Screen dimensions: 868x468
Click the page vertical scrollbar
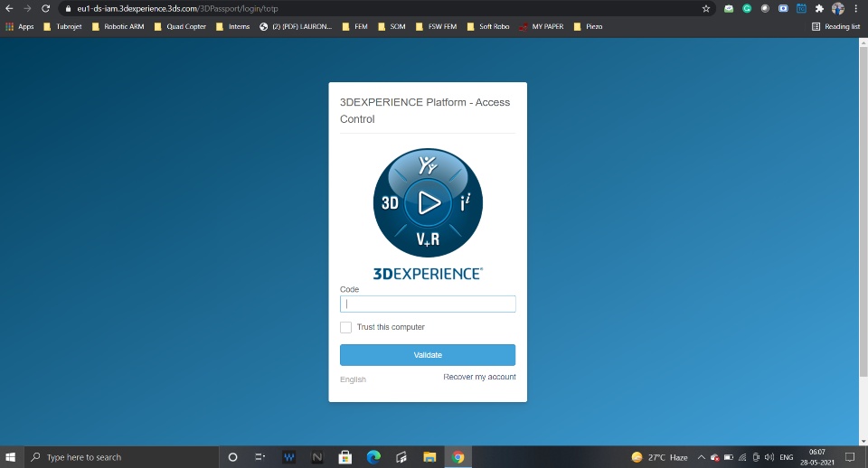(863, 211)
